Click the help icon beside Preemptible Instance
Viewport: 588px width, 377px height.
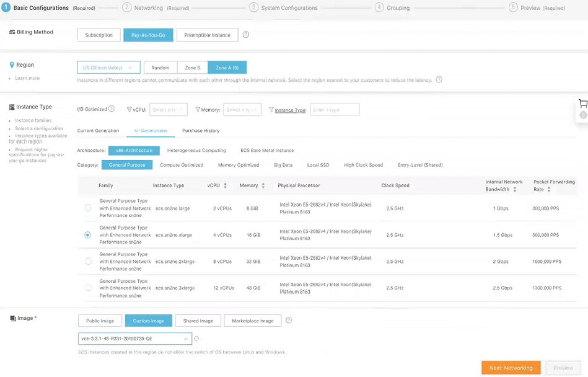(246, 35)
